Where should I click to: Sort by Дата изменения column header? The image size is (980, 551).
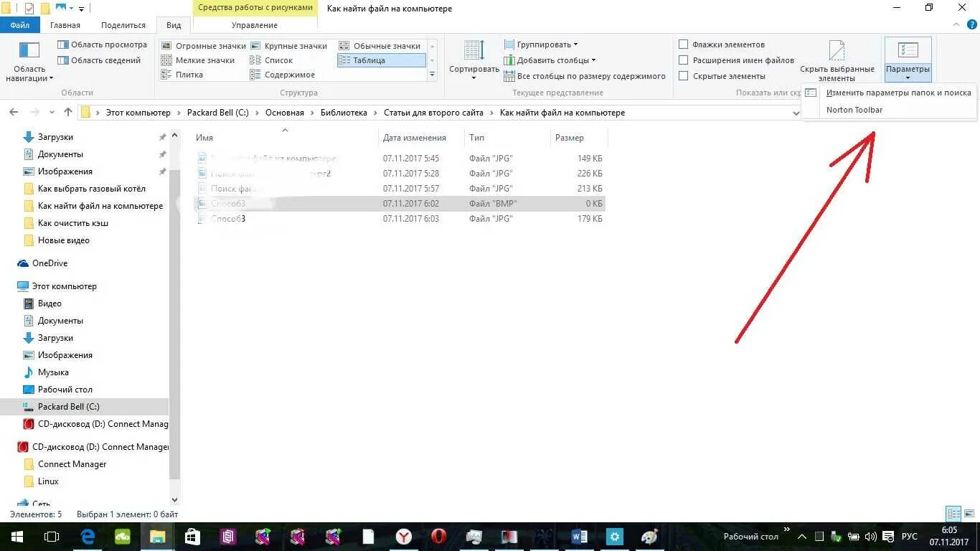tap(420, 138)
